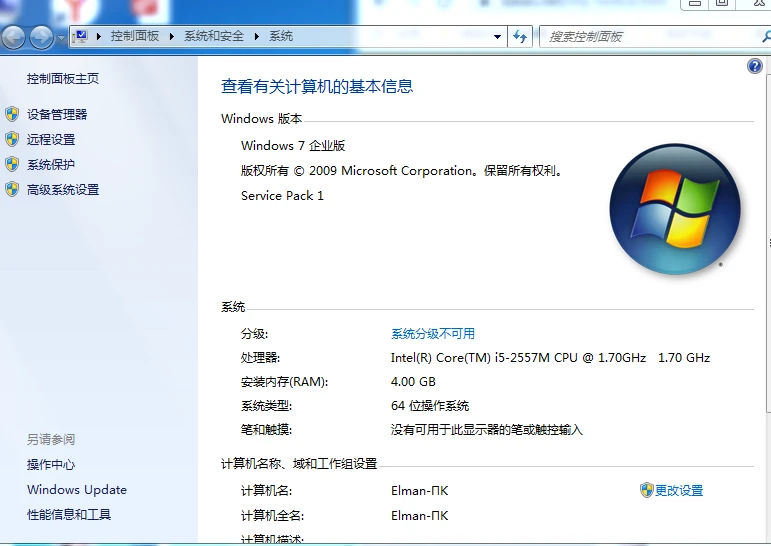Click the shield icon next to 系统保护
This screenshot has width=771, height=546.
[x=12, y=165]
